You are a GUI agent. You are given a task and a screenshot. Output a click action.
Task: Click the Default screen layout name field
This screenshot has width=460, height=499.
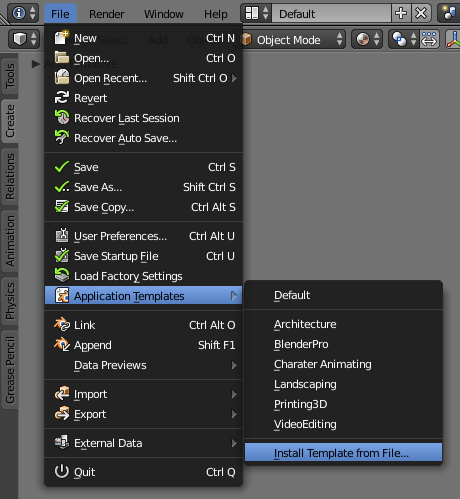331,14
